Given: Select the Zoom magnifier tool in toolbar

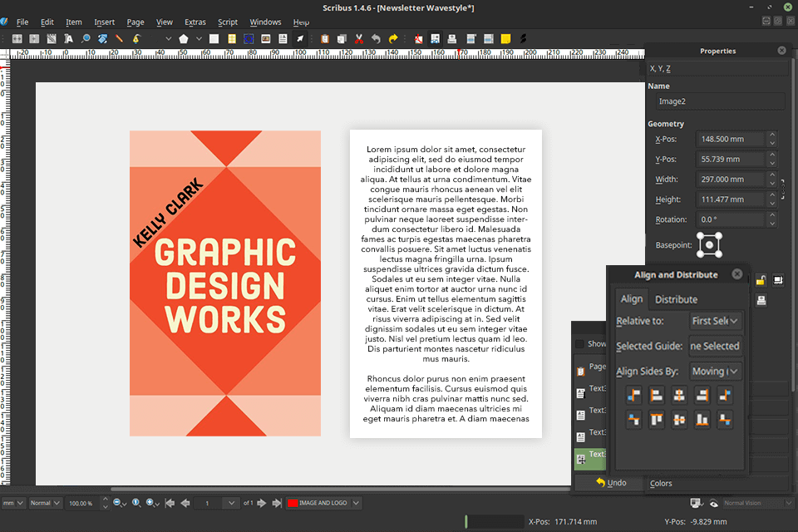Looking at the screenshot, I should coord(86,38).
